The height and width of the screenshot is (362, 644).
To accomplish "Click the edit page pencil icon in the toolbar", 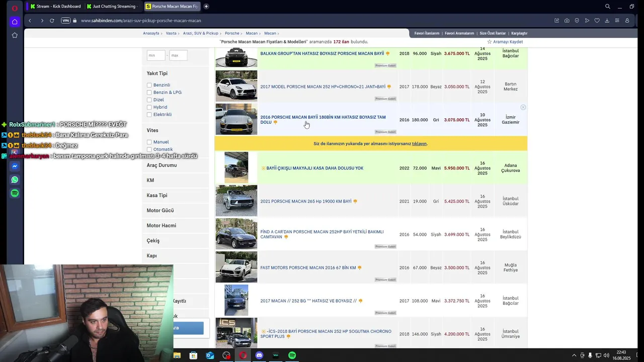I will [556, 21].
